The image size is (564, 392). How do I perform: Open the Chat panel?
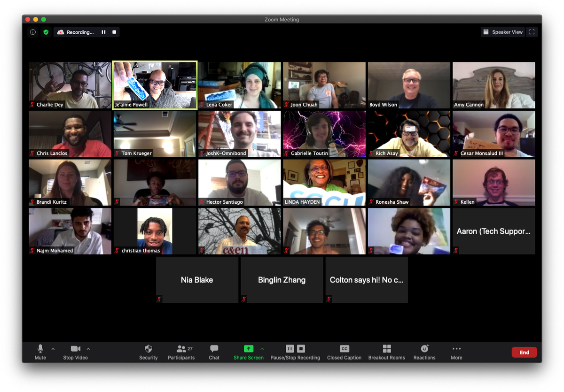coord(214,352)
